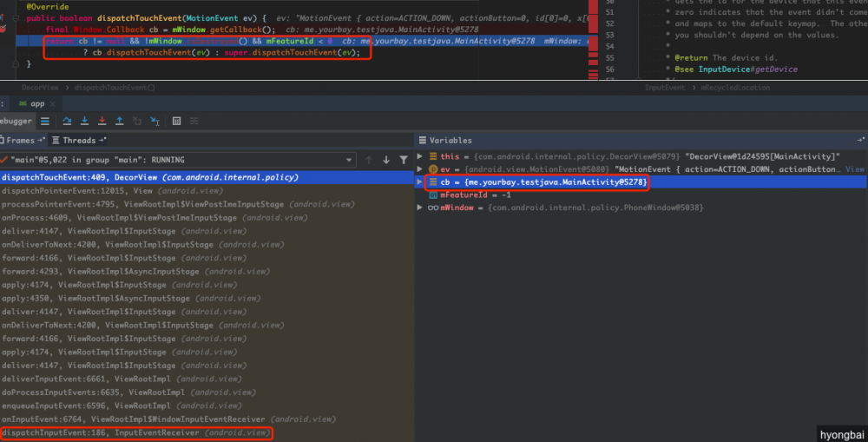This screenshot has width=868, height=442.
Task: Click the mRecycledLocation breadcrumb
Action: click(x=734, y=88)
